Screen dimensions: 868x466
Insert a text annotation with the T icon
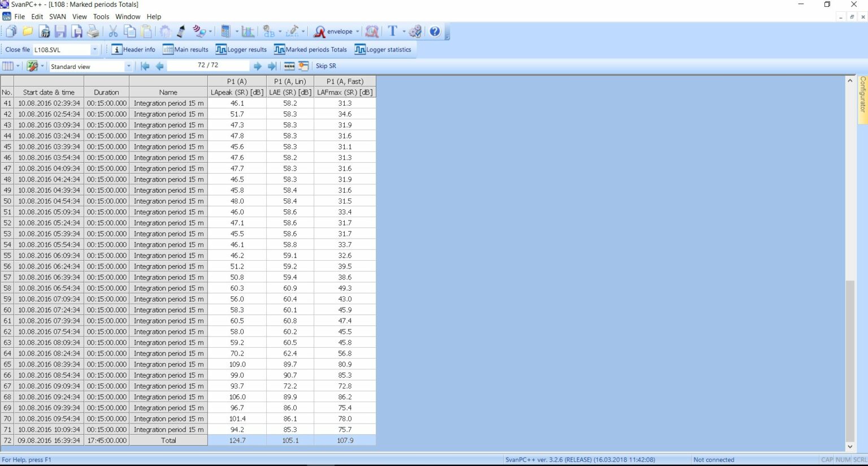pyautogui.click(x=393, y=31)
